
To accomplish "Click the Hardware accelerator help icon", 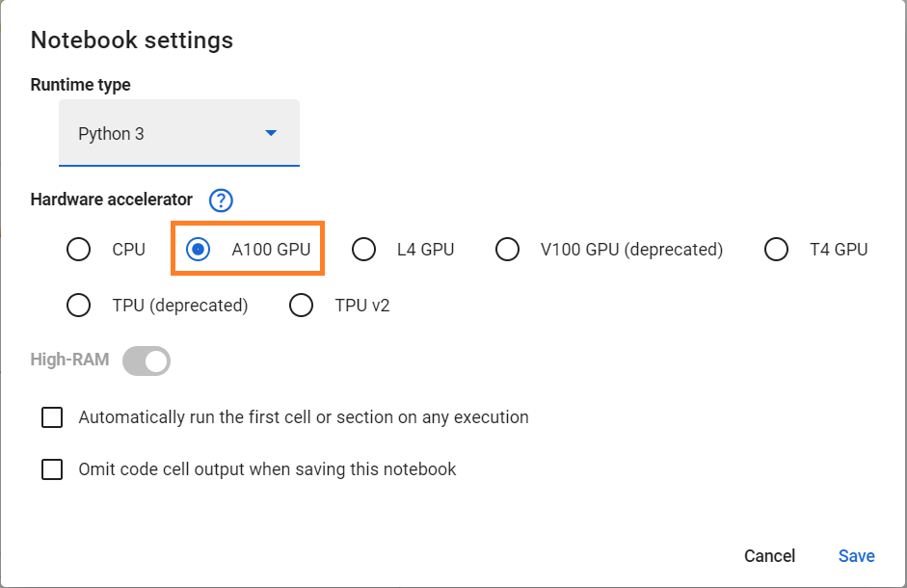I will pyautogui.click(x=222, y=200).
